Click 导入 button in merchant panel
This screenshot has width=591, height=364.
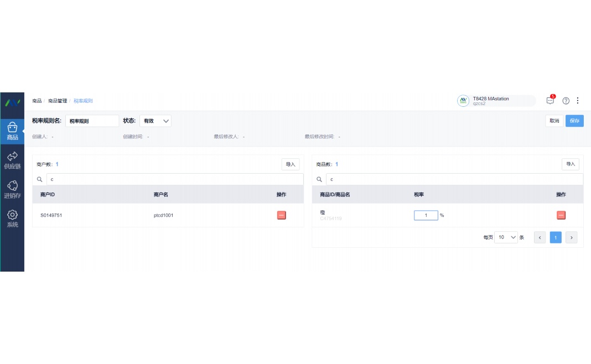(291, 164)
